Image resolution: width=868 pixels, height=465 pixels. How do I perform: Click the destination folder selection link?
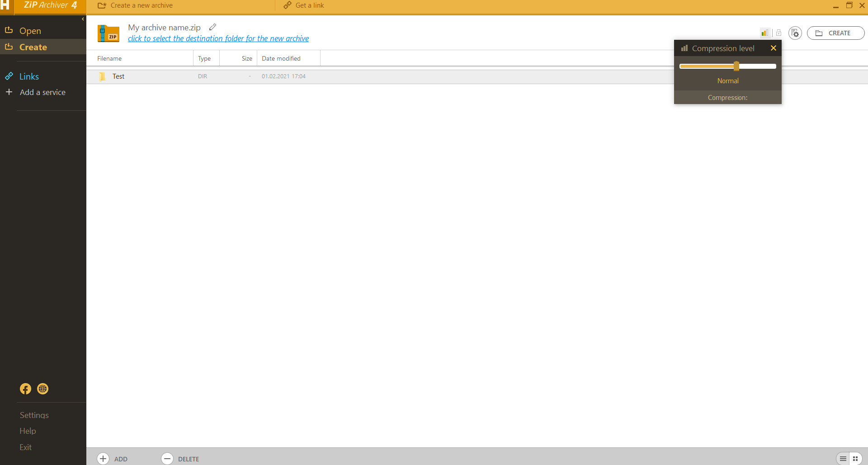tap(218, 38)
